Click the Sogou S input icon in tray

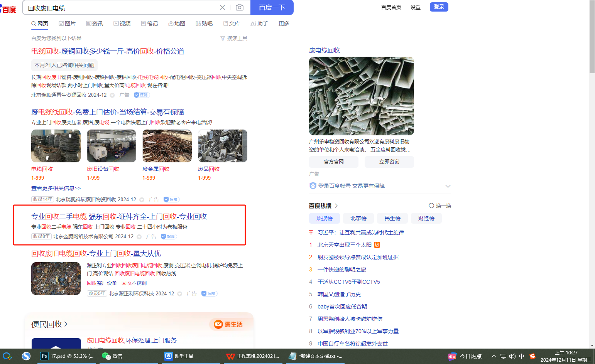tap(532, 356)
